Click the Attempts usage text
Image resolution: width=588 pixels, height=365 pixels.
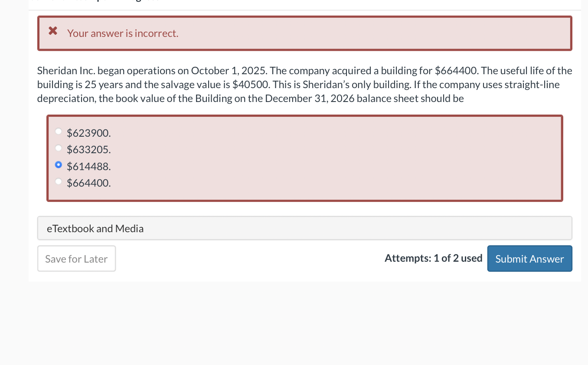433,258
